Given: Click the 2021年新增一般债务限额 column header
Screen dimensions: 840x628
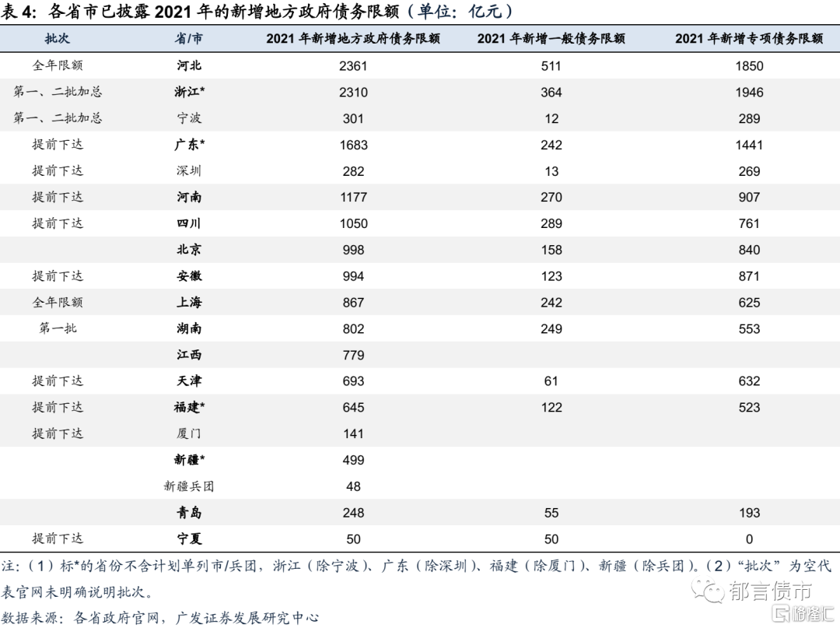Looking at the screenshot, I should click(551, 38).
